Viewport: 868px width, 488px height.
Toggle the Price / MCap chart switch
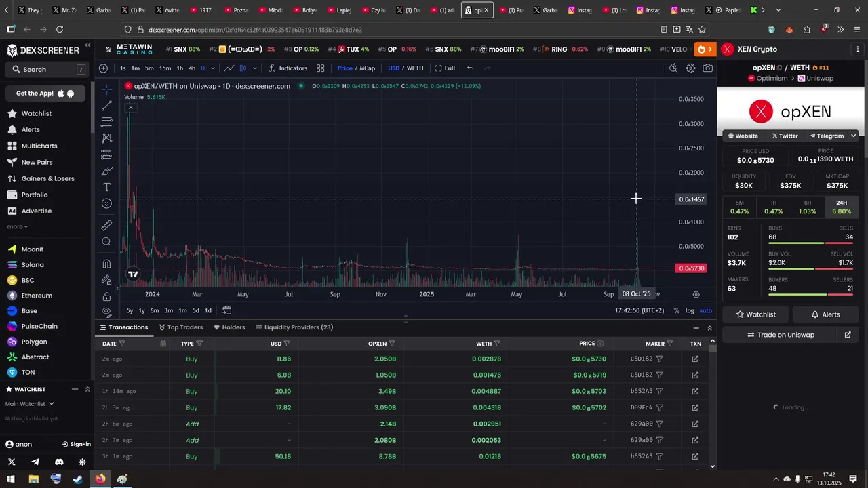pos(356,68)
